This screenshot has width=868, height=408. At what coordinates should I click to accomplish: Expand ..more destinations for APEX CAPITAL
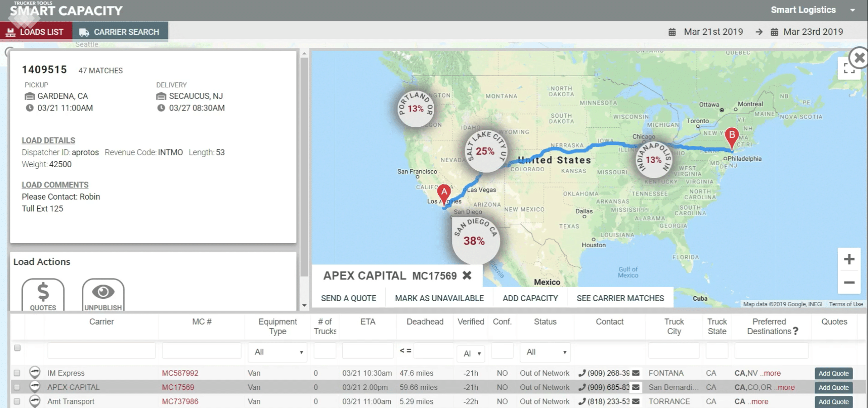[785, 387]
